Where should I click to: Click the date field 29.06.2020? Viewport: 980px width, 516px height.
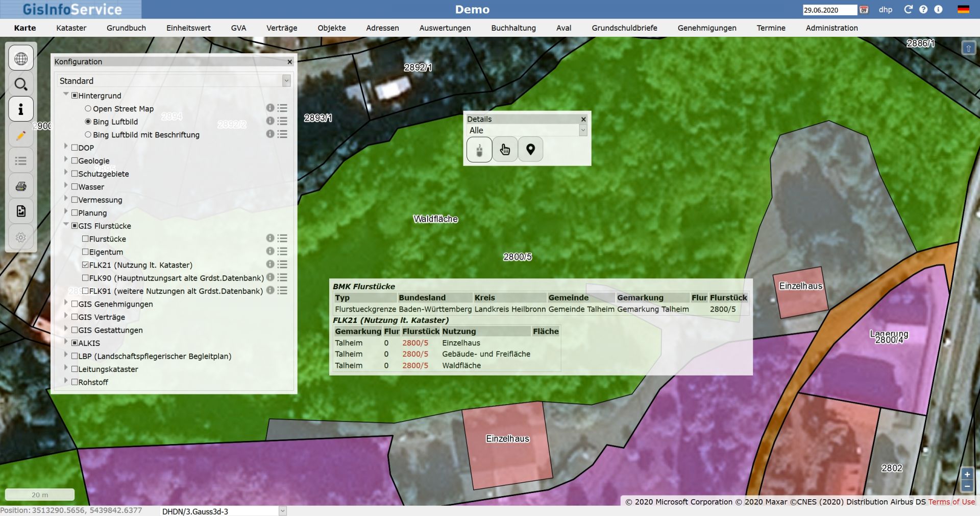click(829, 10)
